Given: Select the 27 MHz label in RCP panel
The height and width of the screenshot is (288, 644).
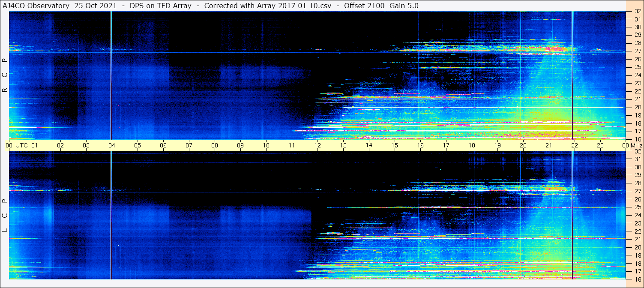Looking at the screenshot, I should click(x=637, y=51).
